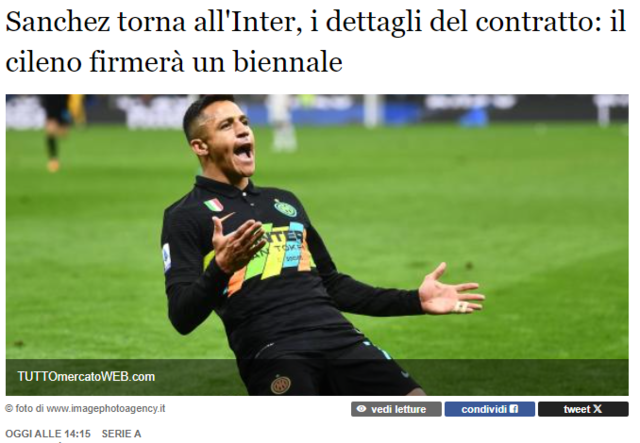Open the article headline about Sanchez
The image size is (640, 443).
[315, 42]
